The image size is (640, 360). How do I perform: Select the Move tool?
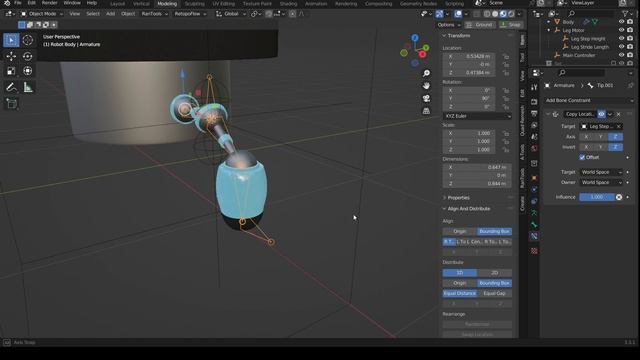11,56
